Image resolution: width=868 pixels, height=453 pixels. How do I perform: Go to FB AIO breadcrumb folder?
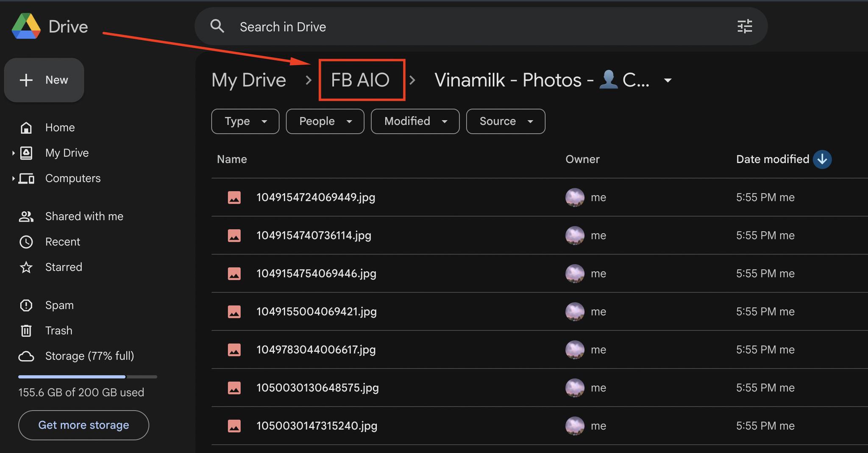(360, 80)
